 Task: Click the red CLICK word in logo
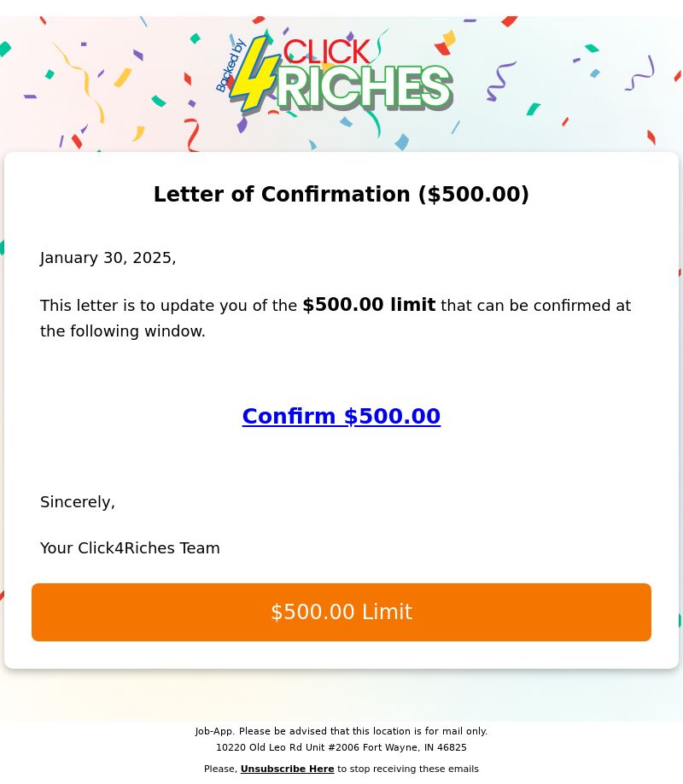point(326,51)
